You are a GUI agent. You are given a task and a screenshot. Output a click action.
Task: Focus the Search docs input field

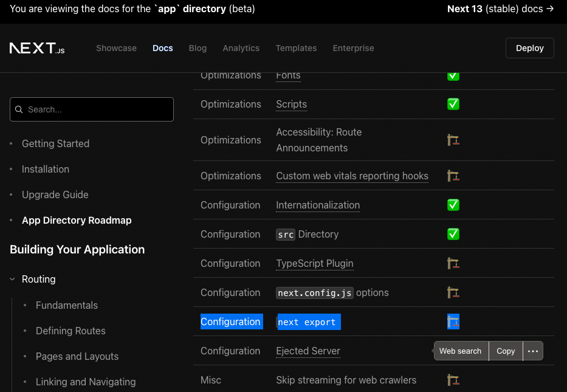coord(92,109)
